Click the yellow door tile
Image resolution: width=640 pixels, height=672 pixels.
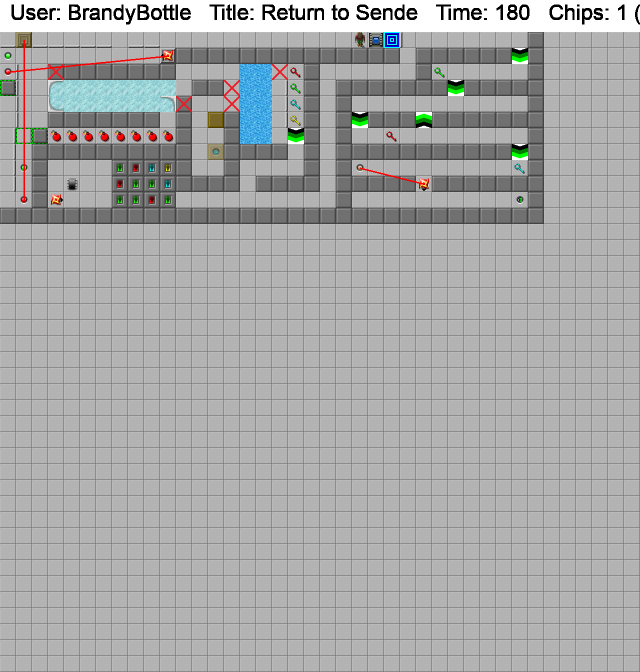pos(168,168)
